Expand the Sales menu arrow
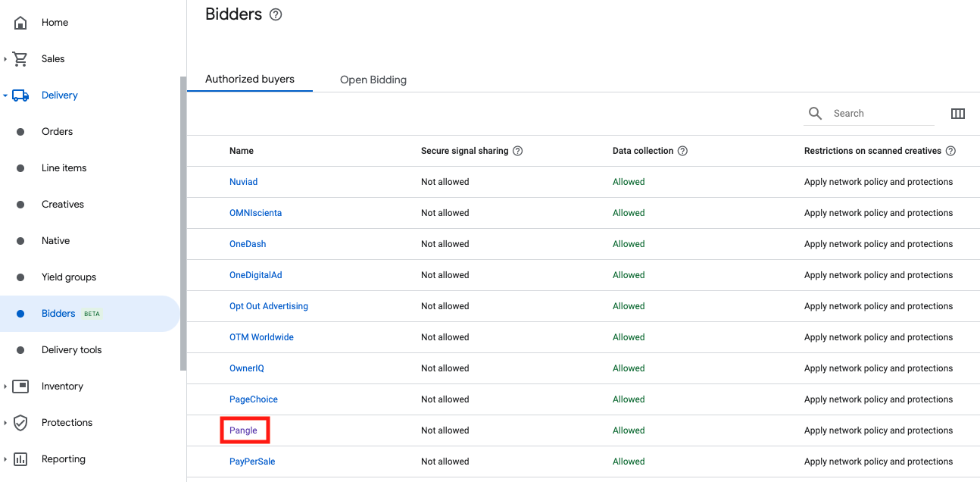 tap(5, 59)
